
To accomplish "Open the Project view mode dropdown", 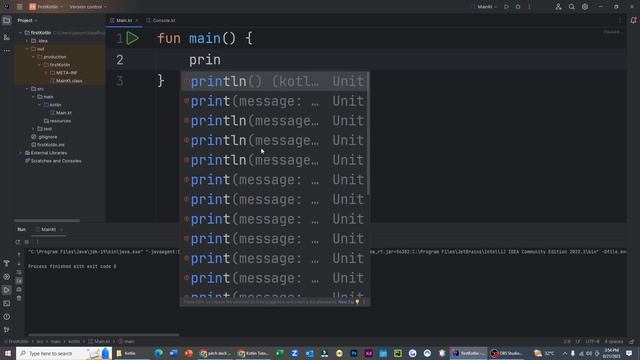I will tap(27, 20).
